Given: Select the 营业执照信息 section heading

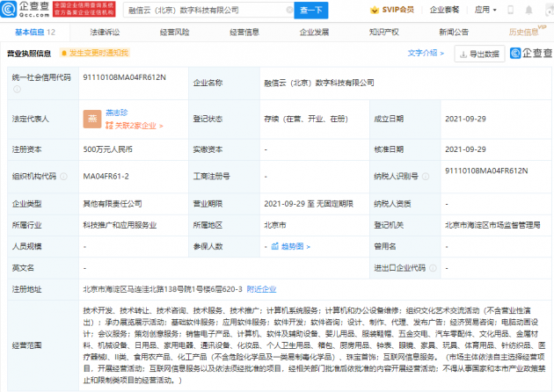Looking at the screenshot, I should (29, 54).
